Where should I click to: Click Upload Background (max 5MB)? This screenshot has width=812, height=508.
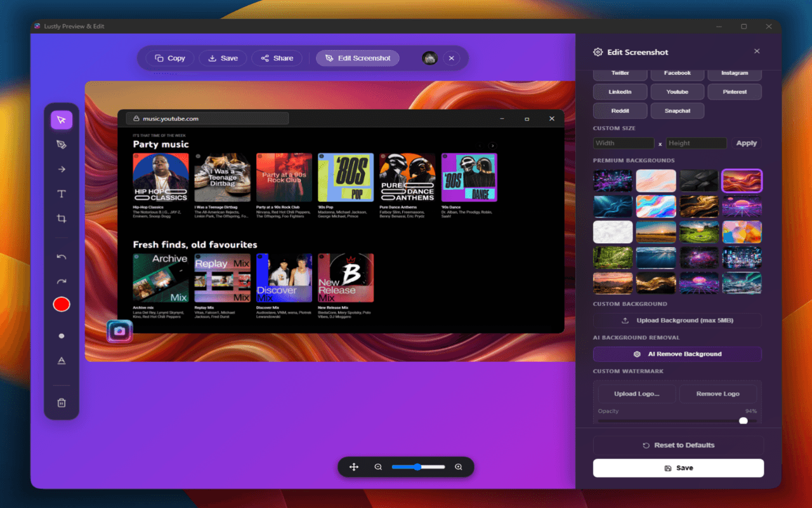tap(678, 321)
